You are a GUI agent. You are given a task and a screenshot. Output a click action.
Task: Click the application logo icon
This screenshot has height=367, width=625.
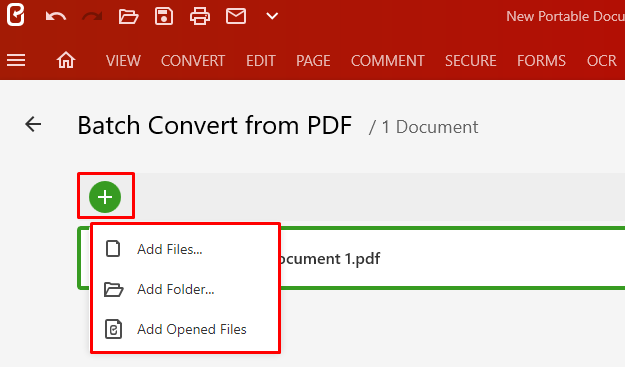(16, 14)
